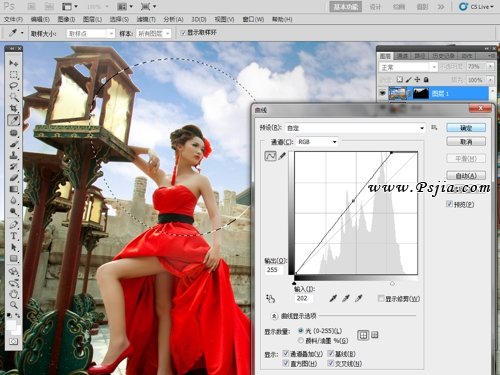Open the layer blend mode 正常 dropdown
The image size is (500, 375).
pyautogui.click(x=408, y=67)
